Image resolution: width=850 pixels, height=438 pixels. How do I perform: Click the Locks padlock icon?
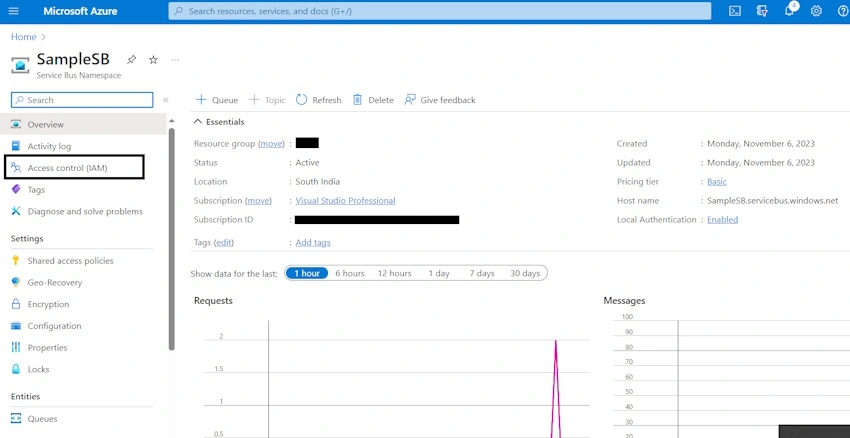pos(16,369)
